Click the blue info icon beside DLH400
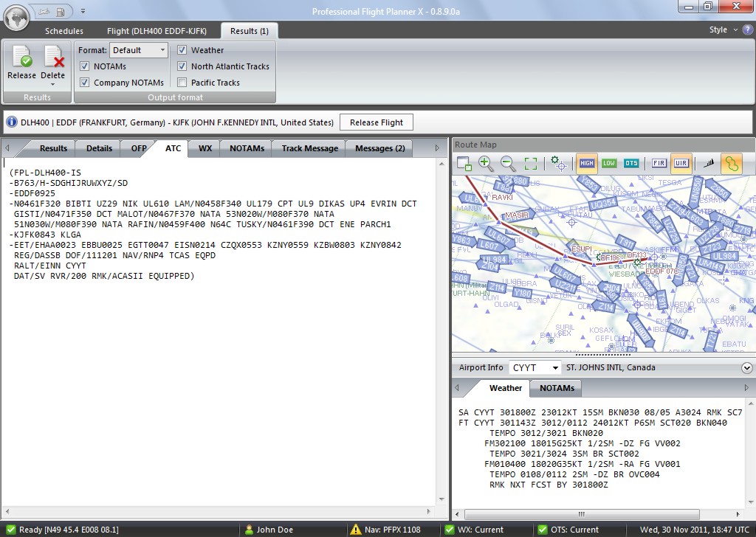Viewport: 756px width, 537px height. pyautogui.click(x=12, y=122)
